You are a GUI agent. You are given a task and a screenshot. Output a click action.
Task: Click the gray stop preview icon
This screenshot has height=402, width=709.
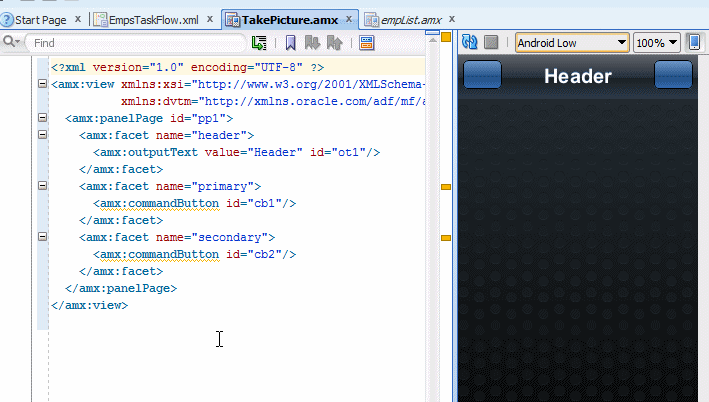pos(491,43)
